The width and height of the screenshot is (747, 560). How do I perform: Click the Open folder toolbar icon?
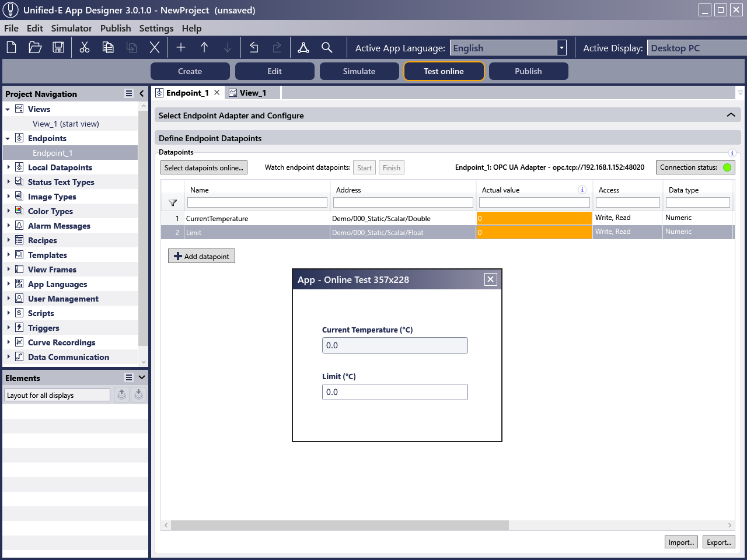35,48
